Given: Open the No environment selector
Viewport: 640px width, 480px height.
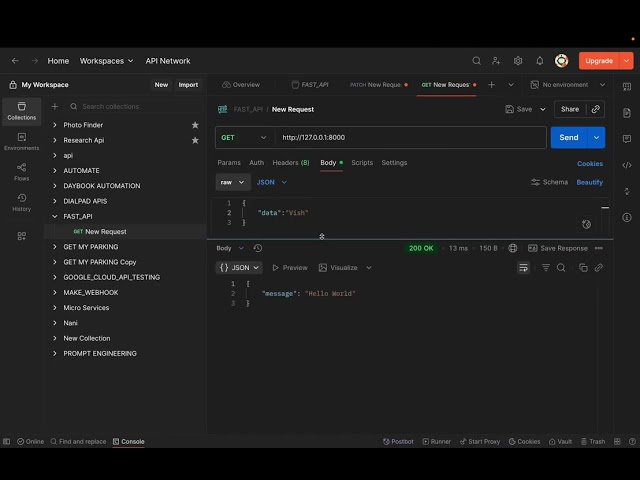Looking at the screenshot, I should pos(567,85).
